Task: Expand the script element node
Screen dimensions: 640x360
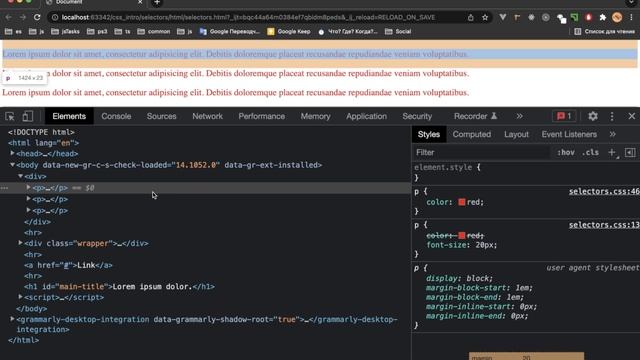Action: 20,297
